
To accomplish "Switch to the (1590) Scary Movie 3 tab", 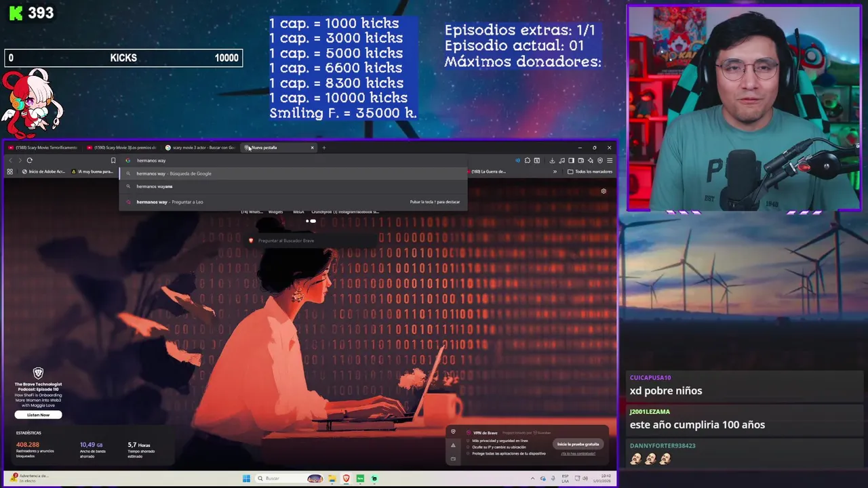I will click(122, 147).
